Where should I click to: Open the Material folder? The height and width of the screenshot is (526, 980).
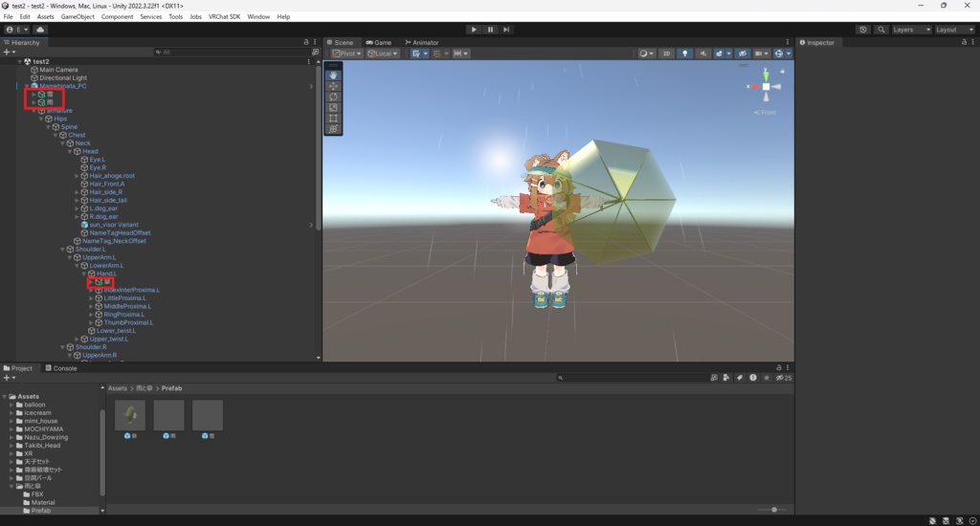[x=42, y=502]
